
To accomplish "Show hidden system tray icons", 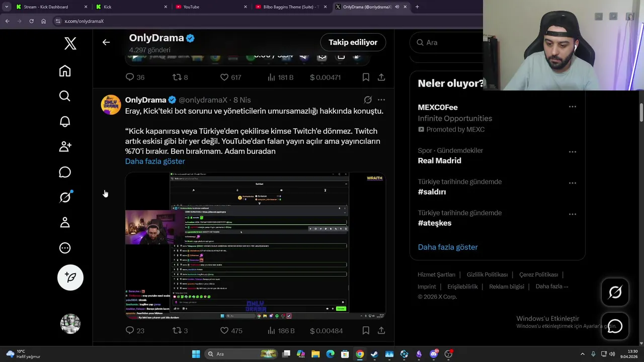I will pos(583,354).
